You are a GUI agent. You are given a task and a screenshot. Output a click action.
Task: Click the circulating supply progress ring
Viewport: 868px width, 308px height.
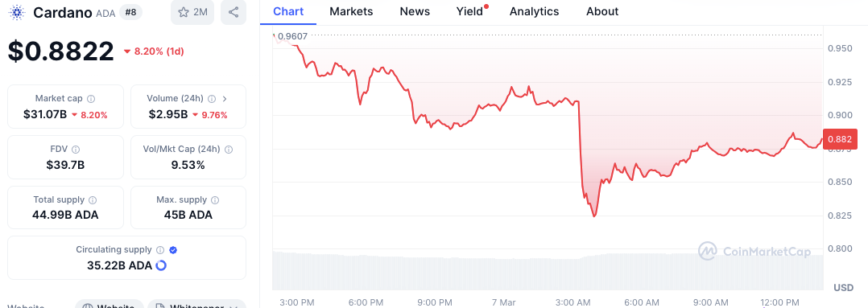(x=161, y=265)
